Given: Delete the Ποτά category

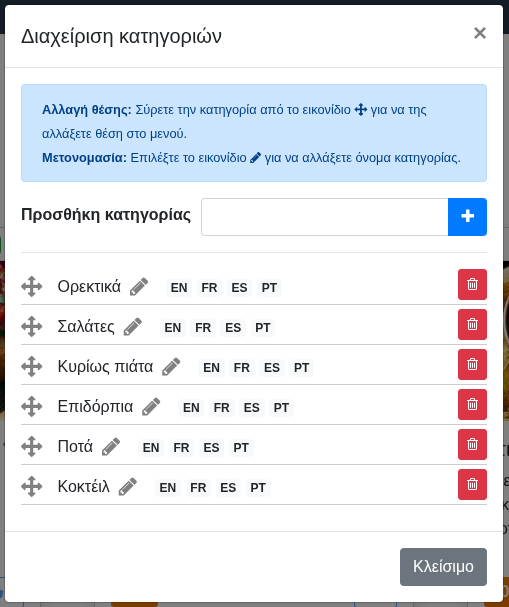Looking at the screenshot, I should click(472, 444).
